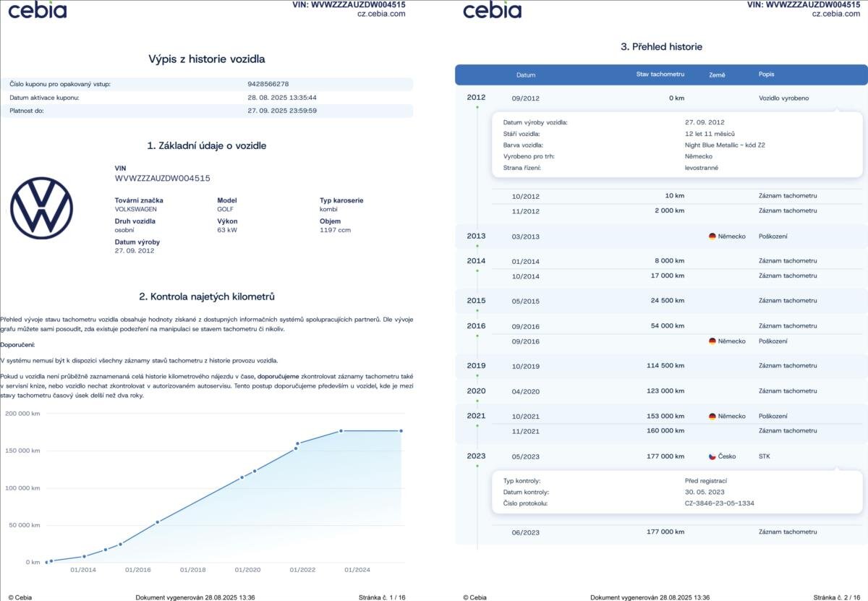Screen dimensions: 868x601
Task: Click the 01/2020 label on the chart axis
Action: click(x=247, y=570)
